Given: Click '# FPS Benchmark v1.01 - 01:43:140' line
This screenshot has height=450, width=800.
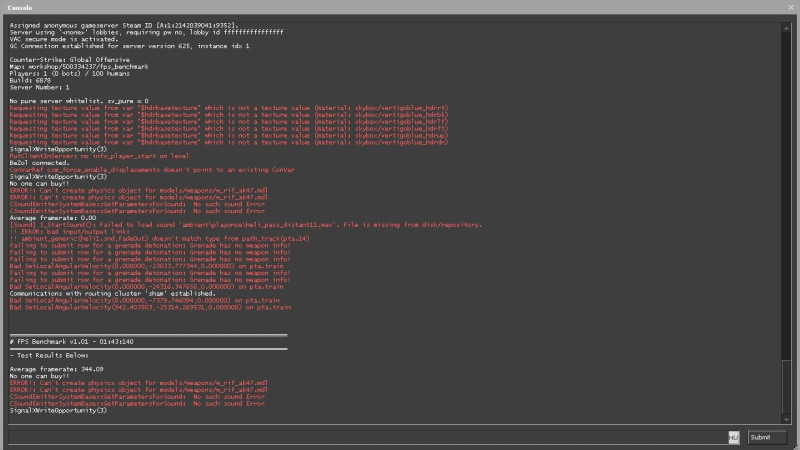Looking at the screenshot, I should coord(71,341).
